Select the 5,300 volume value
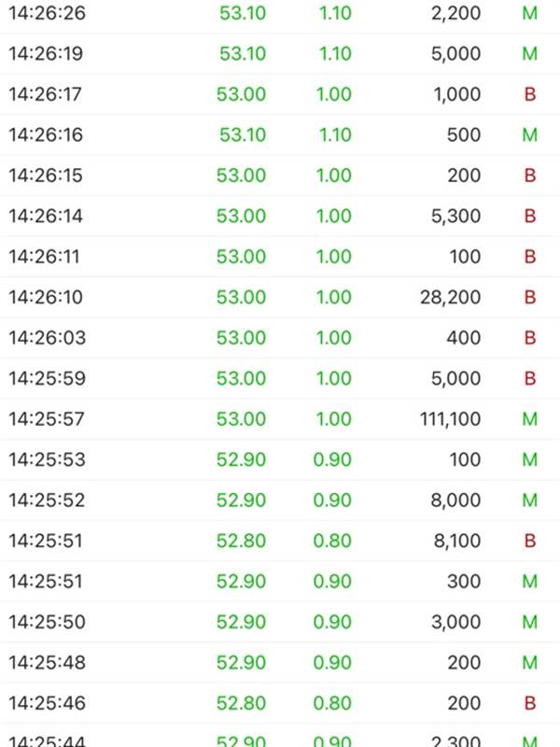The width and height of the screenshot is (560, 747). tap(457, 217)
